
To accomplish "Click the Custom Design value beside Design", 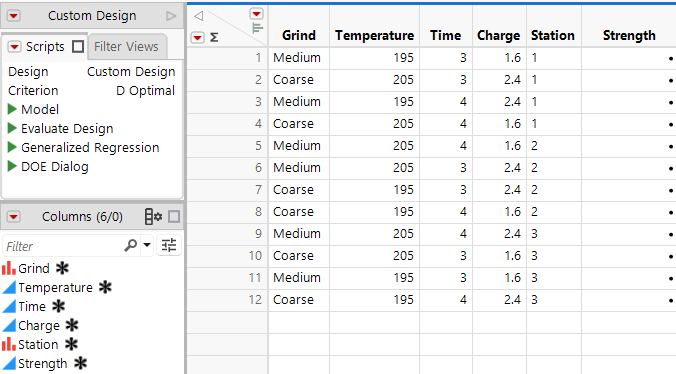I will tap(131, 72).
